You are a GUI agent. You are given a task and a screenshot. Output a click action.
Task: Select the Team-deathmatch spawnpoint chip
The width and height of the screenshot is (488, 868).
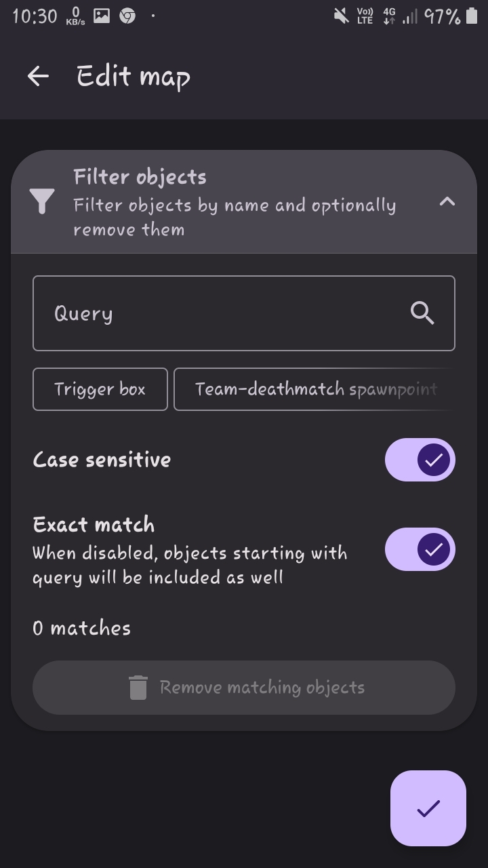(314, 389)
